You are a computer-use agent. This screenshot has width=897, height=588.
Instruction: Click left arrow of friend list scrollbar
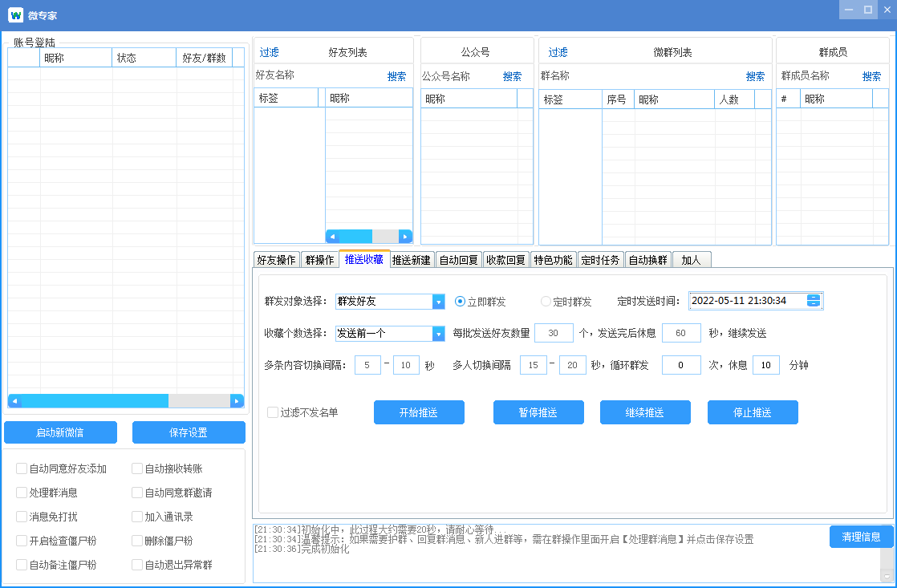331,237
